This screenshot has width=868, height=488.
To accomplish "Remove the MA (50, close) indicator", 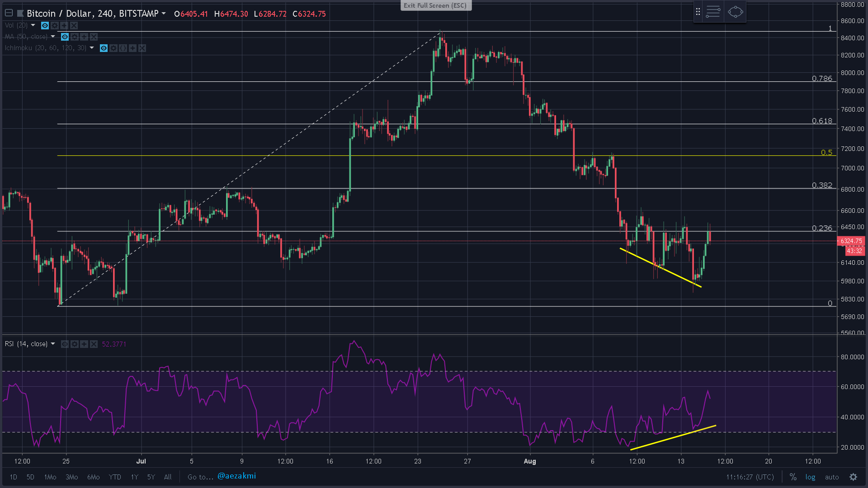I will tap(94, 37).
